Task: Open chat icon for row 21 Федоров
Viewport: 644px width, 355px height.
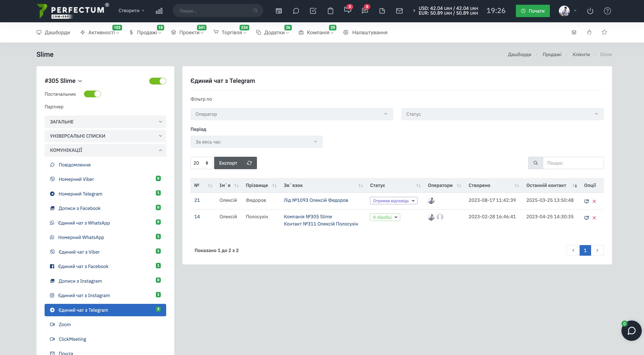Action: [x=587, y=201]
